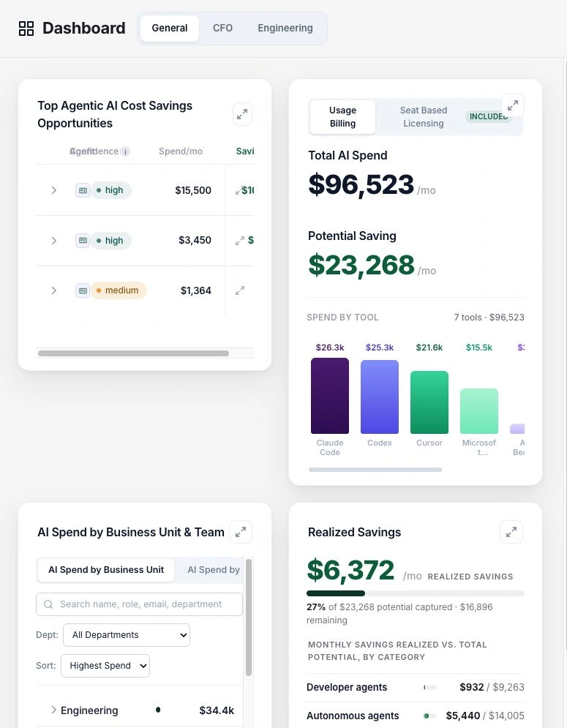Expand the Engineering business unit row
This screenshot has width=567, height=728.
tap(53, 710)
